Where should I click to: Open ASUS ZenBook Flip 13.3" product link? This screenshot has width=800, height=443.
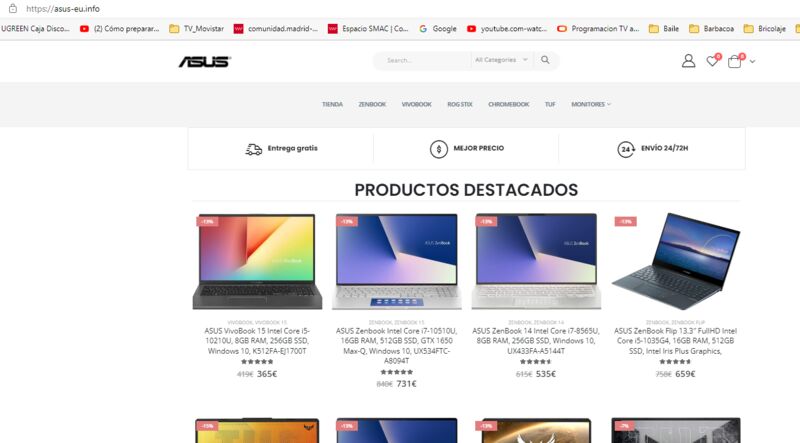tap(676, 341)
